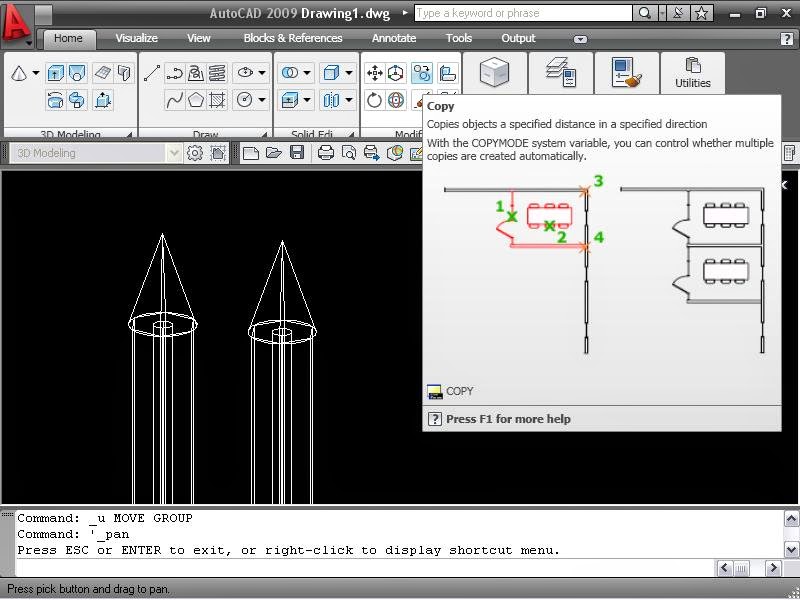Switch to the Blocks & References tab
This screenshot has height=600, width=800.
pyautogui.click(x=293, y=38)
